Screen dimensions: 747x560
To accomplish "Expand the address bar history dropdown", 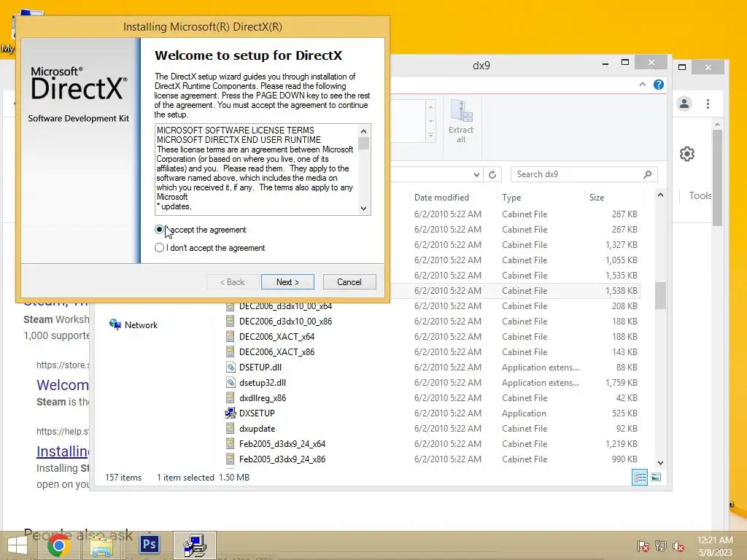I will coord(476,175).
